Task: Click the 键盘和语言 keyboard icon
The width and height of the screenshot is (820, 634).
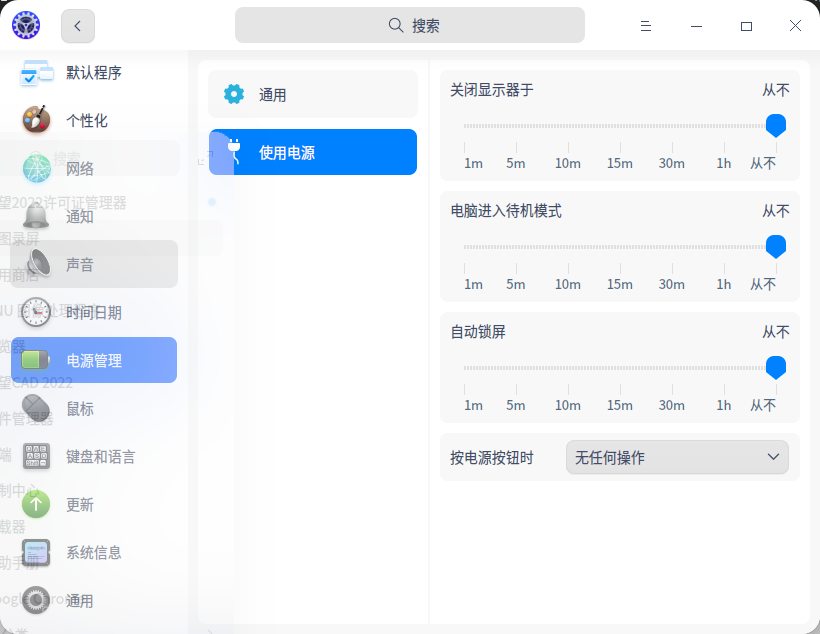Action: click(x=35, y=456)
